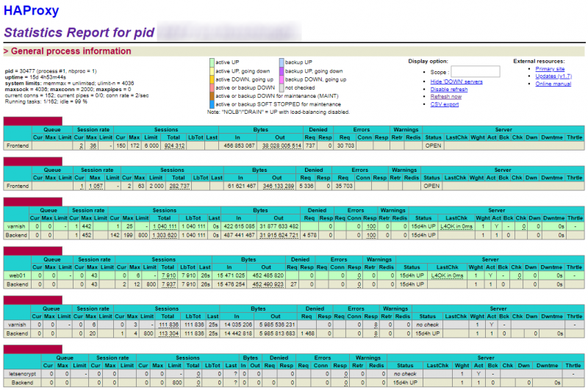Click the 'not checked' legend swatch
This screenshot has height=390, width=588.
282,87
